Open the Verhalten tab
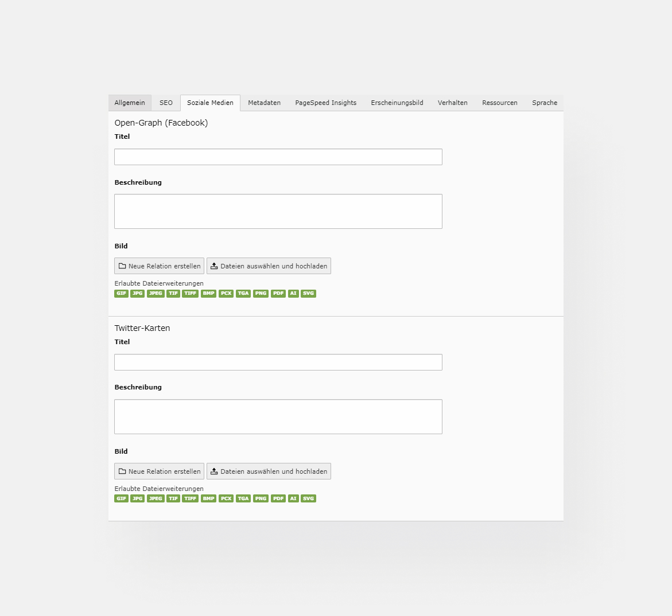Viewport: 672px width, 616px height. pos(452,103)
